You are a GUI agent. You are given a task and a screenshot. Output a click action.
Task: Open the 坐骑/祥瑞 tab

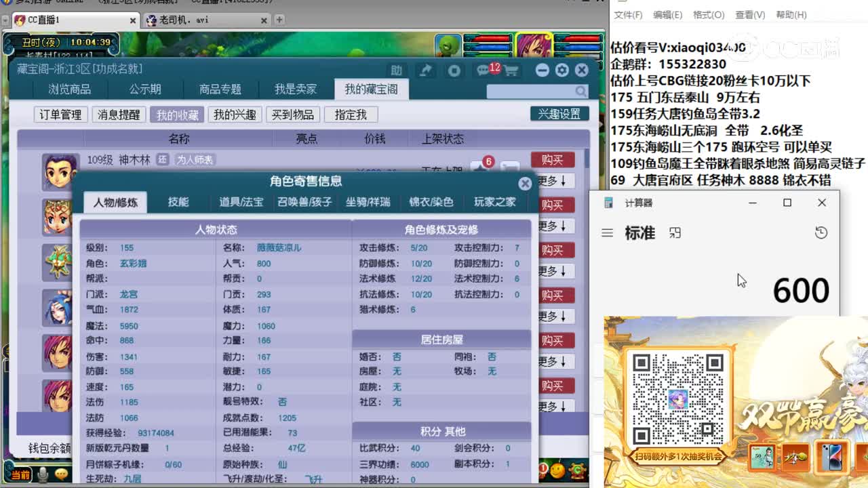368,202
